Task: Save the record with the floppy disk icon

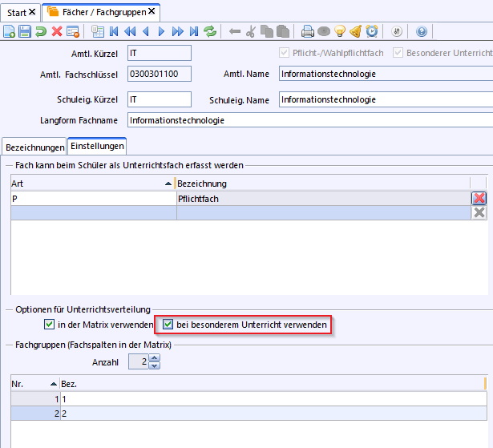Action: (25, 31)
